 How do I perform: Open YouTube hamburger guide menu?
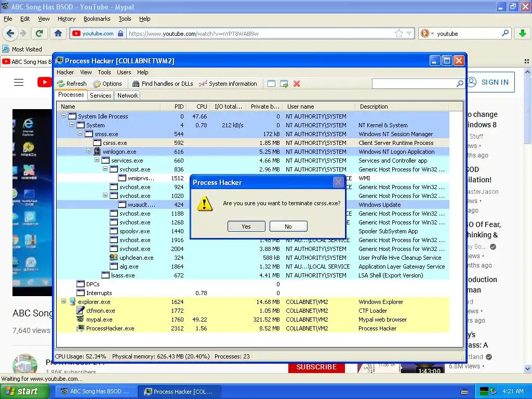tap(19, 83)
